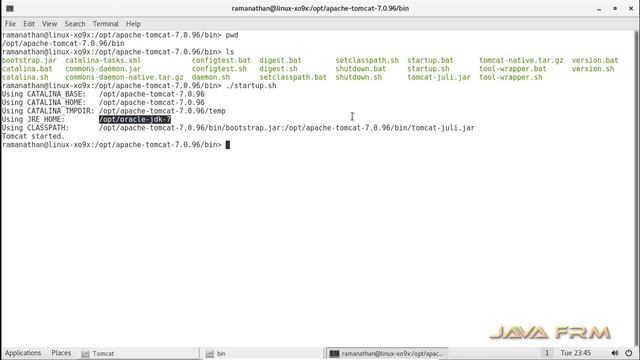Screen dimensions: 640x360
Task: Open the Terminal menu
Action: (x=105, y=24)
